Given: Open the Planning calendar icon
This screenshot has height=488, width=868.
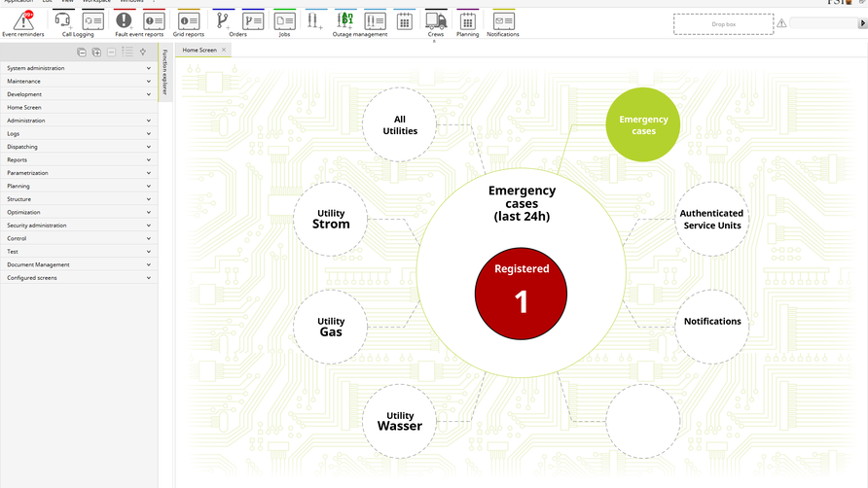Looking at the screenshot, I should click(x=467, y=20).
